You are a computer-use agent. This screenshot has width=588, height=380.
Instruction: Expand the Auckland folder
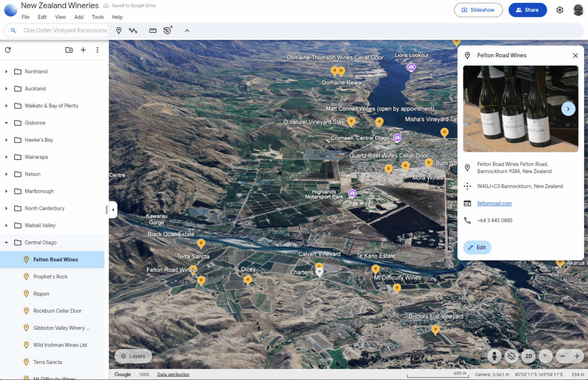pyautogui.click(x=6, y=89)
